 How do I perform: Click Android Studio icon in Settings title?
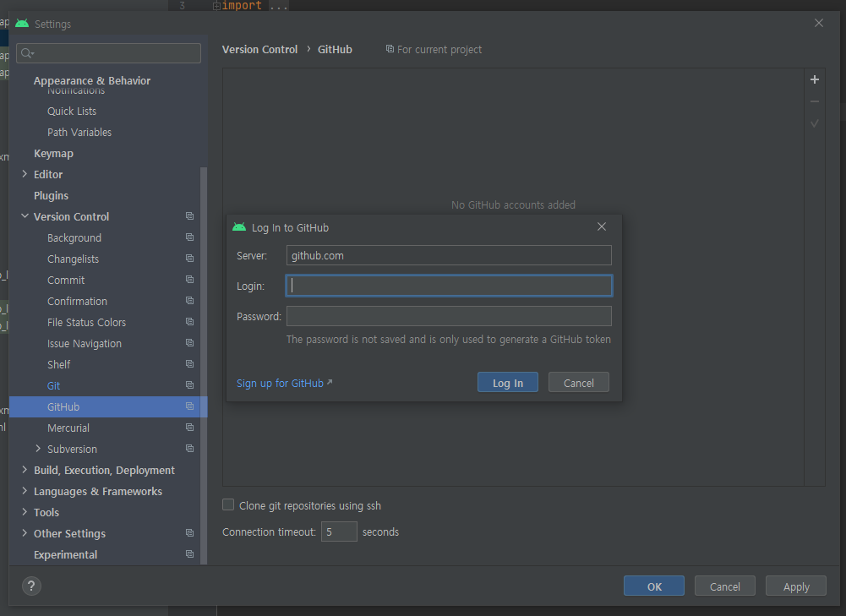click(22, 23)
